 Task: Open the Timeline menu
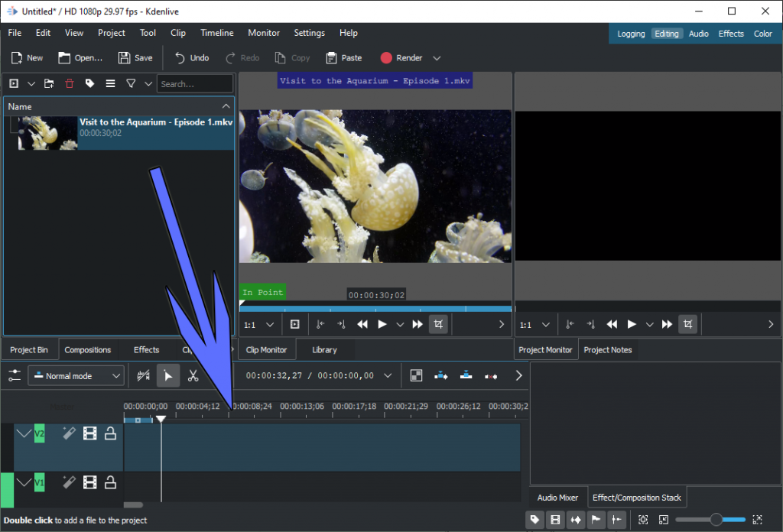click(x=216, y=33)
